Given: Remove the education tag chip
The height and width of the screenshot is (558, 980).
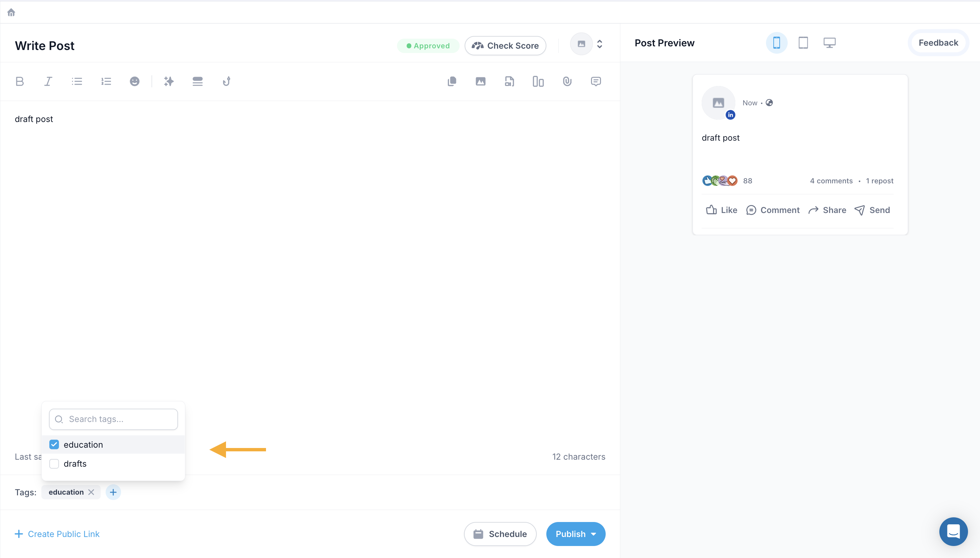Looking at the screenshot, I should click(91, 492).
